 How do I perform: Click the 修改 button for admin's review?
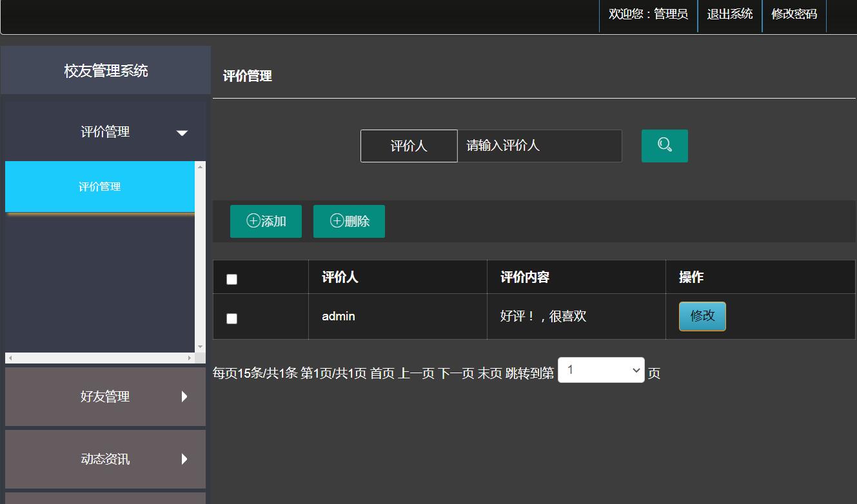[x=702, y=316]
